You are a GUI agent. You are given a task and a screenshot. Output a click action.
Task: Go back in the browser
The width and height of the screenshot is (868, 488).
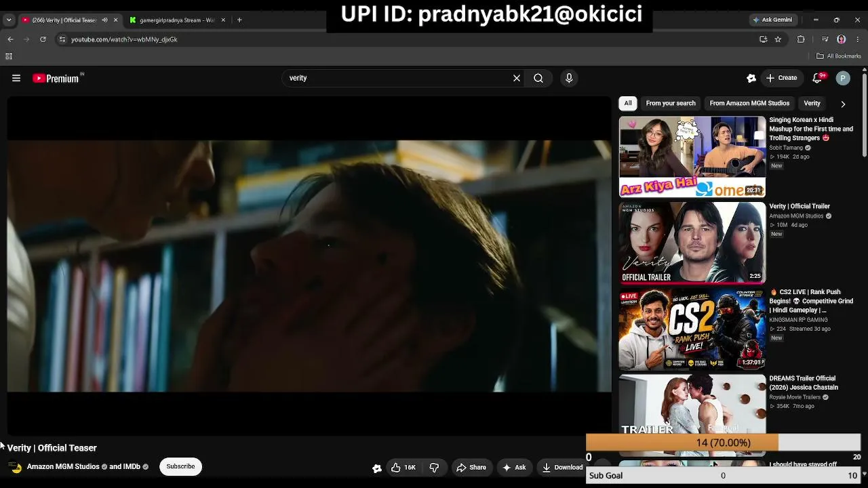coord(10,39)
